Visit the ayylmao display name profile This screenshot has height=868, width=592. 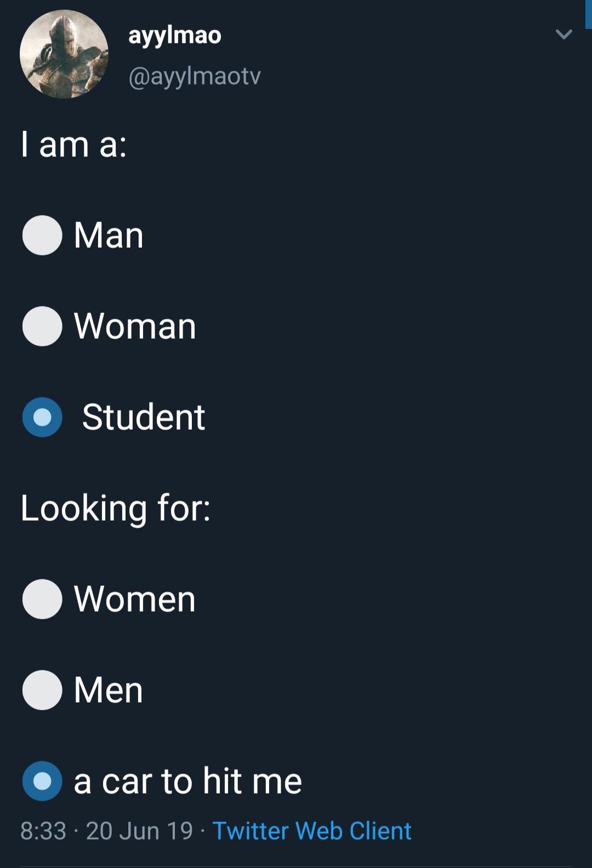click(x=175, y=36)
